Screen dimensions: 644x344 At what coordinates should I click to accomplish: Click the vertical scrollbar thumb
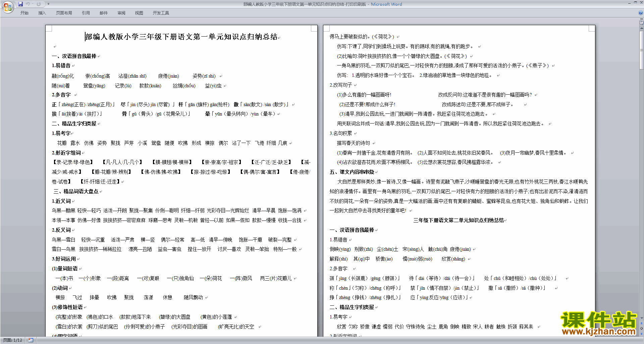point(641,50)
